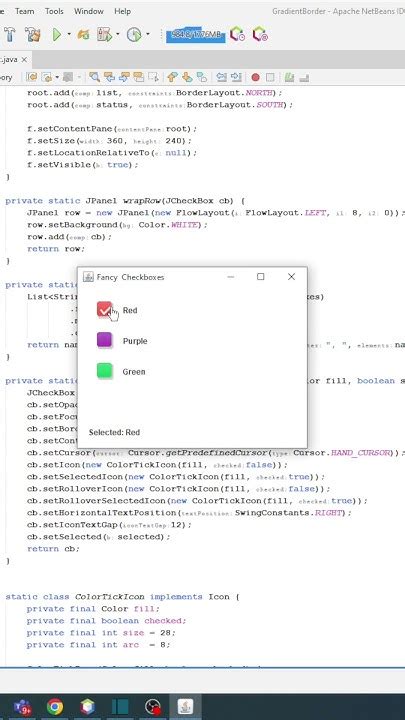Close the .java editor tab
Screen dimensions: 405x720
[24, 60]
